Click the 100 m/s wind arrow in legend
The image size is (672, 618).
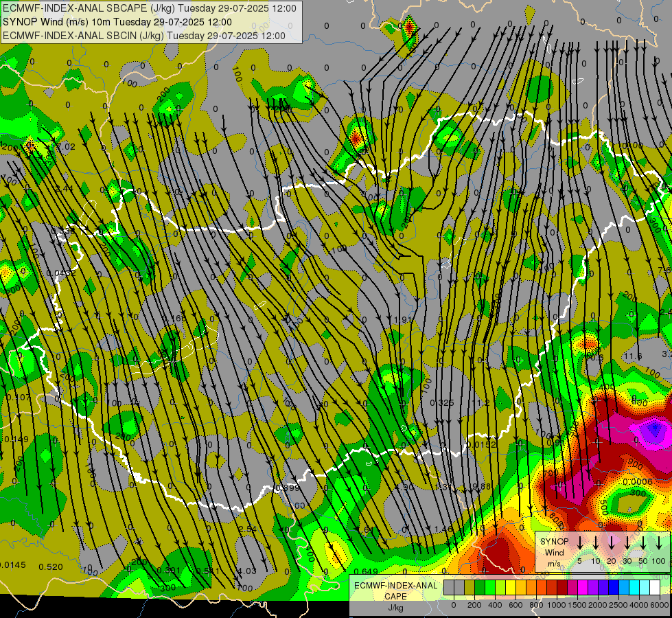(659, 542)
